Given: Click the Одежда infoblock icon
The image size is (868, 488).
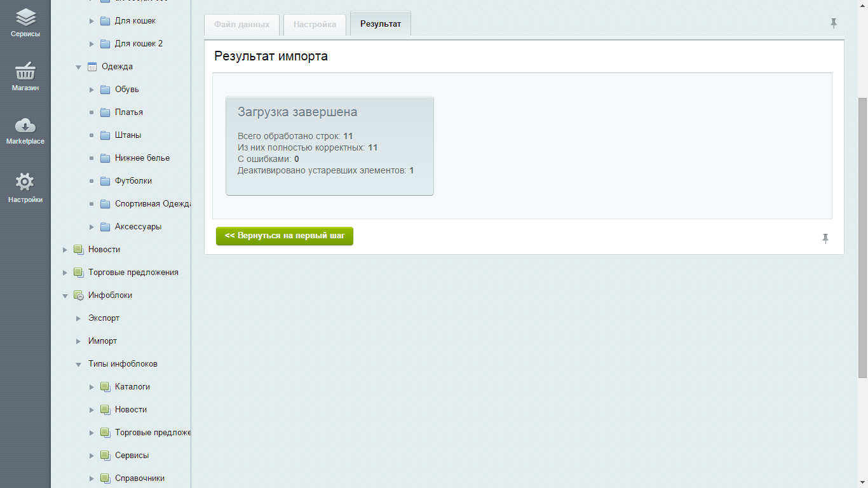Looking at the screenshot, I should pyautogui.click(x=92, y=67).
